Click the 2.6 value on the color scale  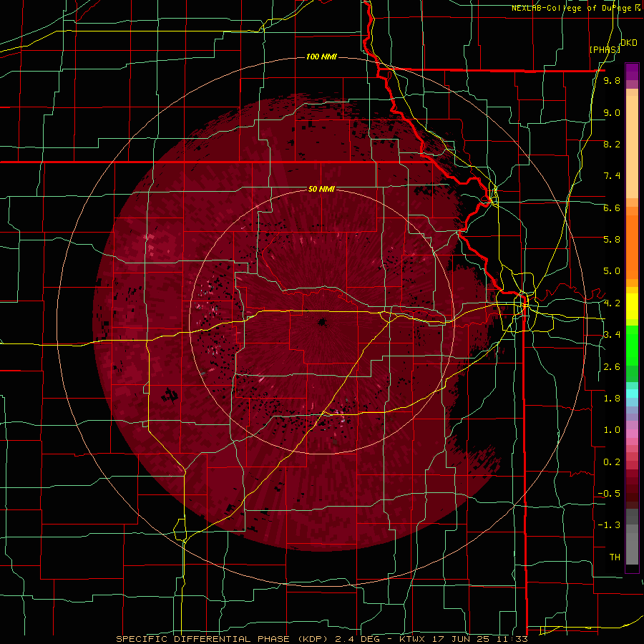point(612,367)
